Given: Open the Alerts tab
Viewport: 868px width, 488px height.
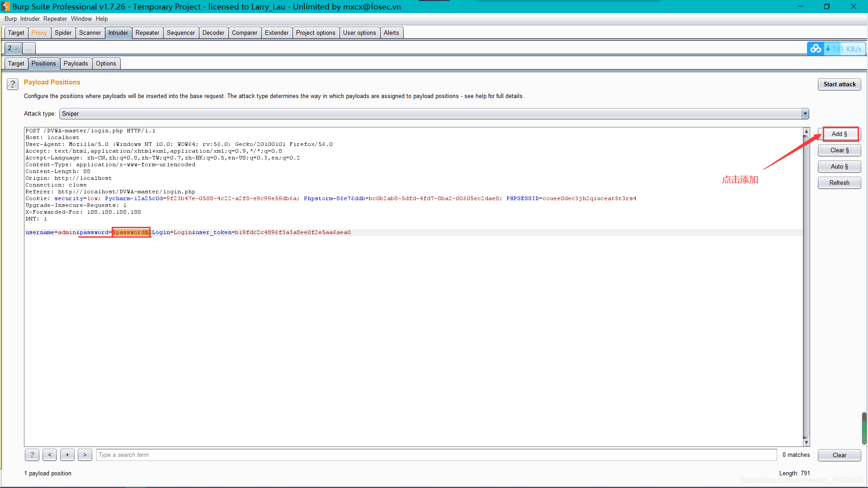Looking at the screenshot, I should tap(392, 33).
